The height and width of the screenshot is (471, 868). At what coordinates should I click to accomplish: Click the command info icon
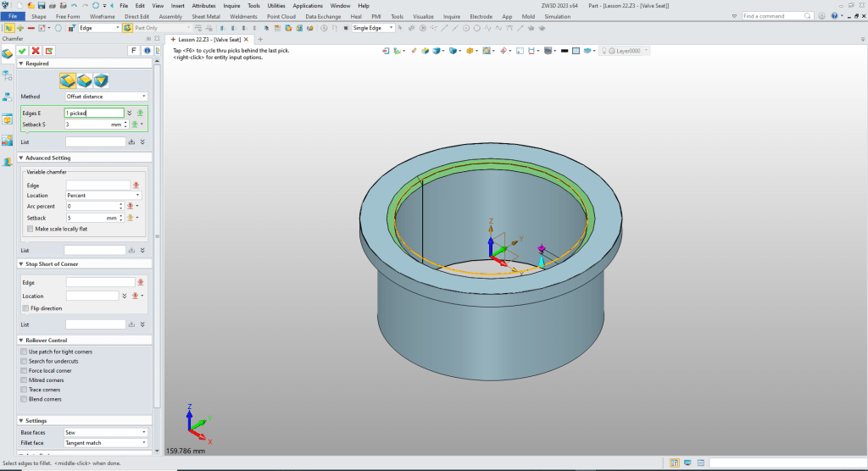[x=147, y=51]
